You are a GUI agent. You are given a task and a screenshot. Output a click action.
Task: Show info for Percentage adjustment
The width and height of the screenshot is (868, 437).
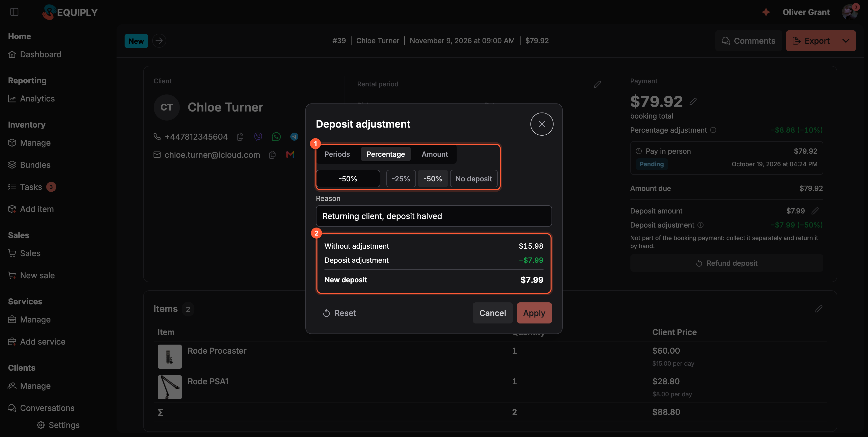pos(713,130)
